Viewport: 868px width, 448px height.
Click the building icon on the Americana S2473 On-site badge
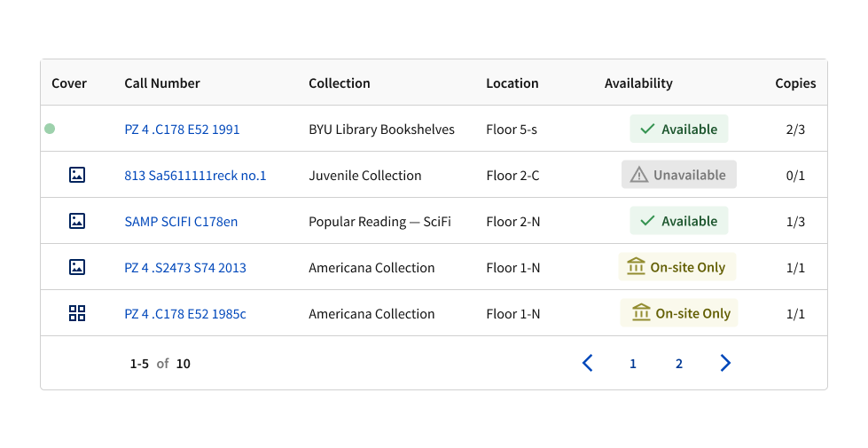pos(636,267)
